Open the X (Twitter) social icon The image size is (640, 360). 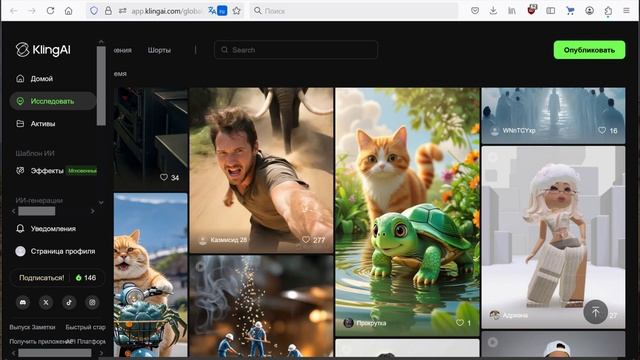pos(46,302)
